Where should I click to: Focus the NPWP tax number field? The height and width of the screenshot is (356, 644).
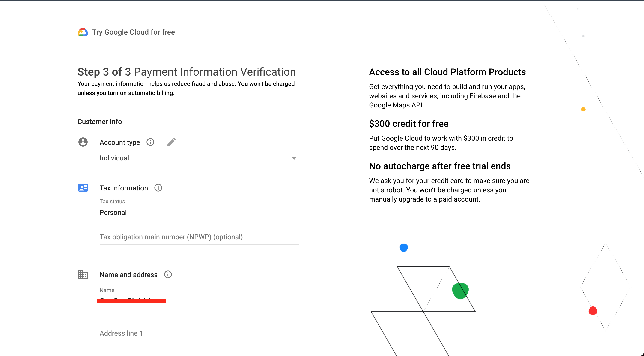[199, 237]
